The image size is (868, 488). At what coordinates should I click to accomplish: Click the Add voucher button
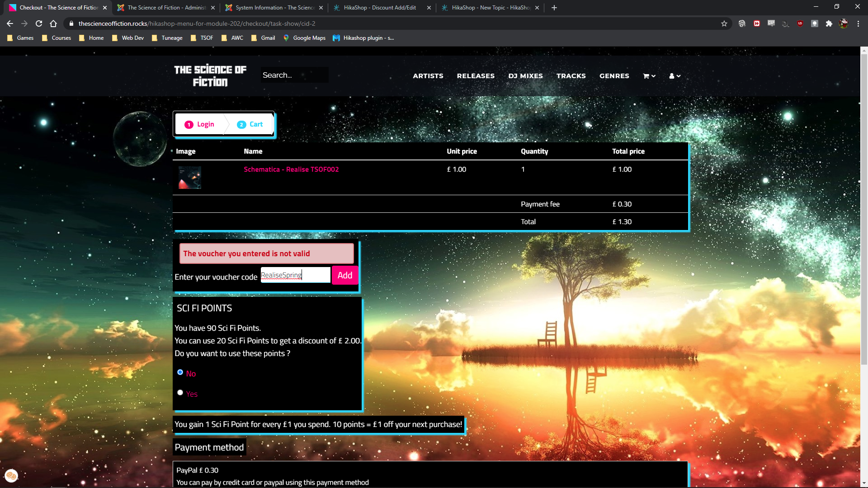point(344,275)
